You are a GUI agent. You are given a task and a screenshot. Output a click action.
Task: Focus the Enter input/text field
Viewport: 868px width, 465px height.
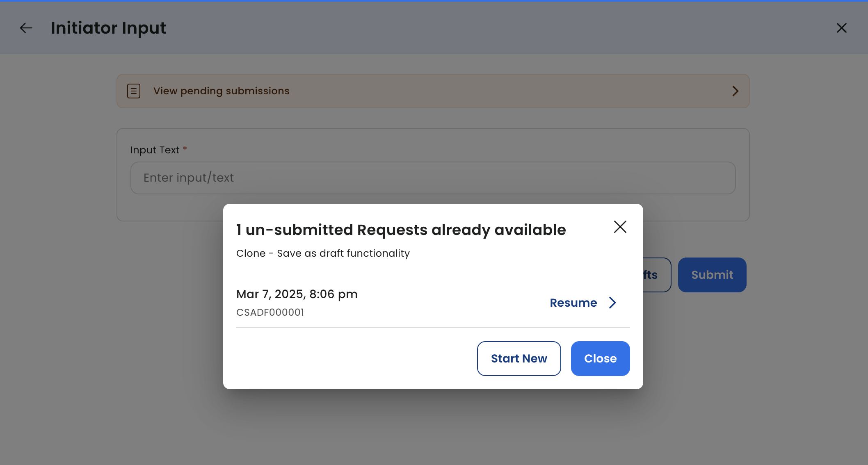click(x=433, y=178)
